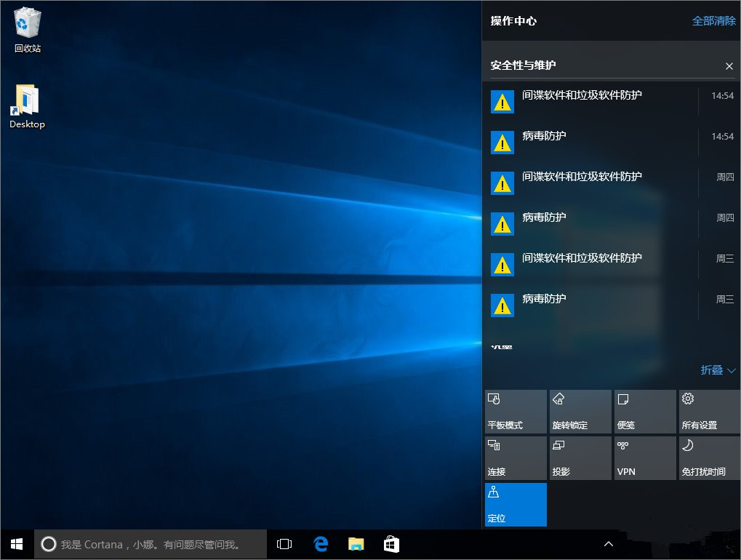The width and height of the screenshot is (741, 560).
Task: Show hidden system tray icons chevron
Action: [609, 544]
